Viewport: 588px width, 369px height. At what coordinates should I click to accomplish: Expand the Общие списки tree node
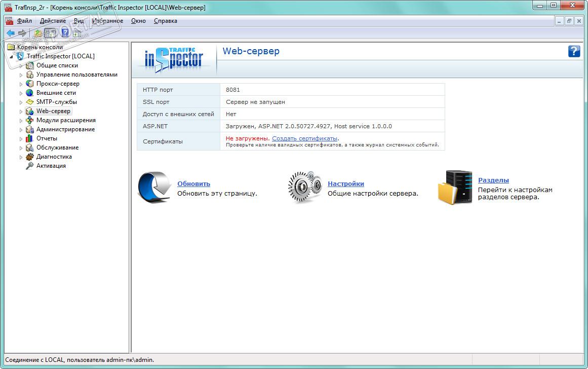click(21, 66)
